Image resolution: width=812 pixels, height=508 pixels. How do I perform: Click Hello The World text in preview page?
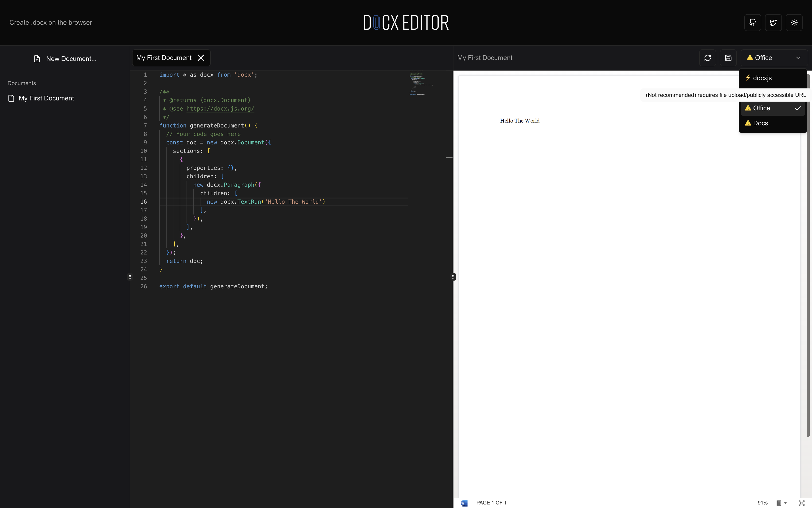click(x=520, y=121)
